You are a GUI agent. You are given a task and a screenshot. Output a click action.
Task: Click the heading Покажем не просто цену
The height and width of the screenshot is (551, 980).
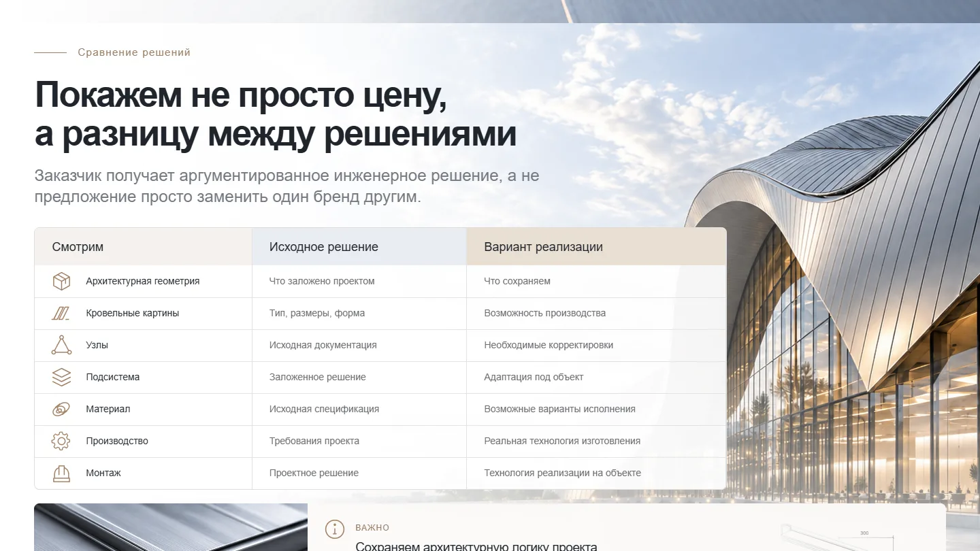click(241, 95)
